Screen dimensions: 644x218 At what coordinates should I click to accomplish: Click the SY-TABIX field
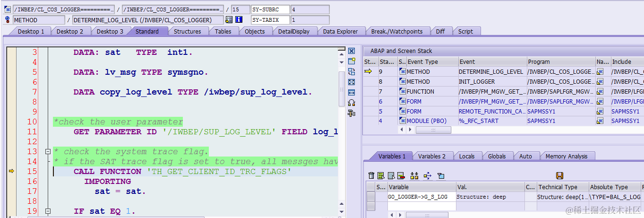click(x=270, y=20)
